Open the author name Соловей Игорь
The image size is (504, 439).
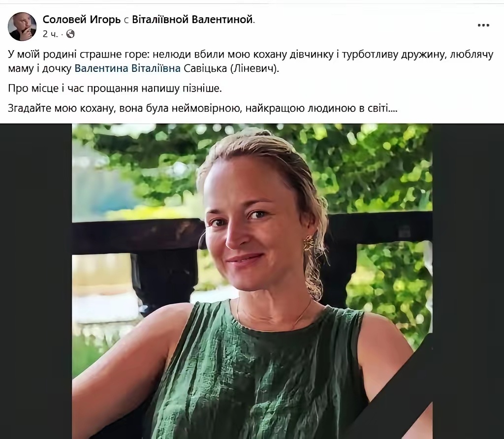(x=81, y=20)
